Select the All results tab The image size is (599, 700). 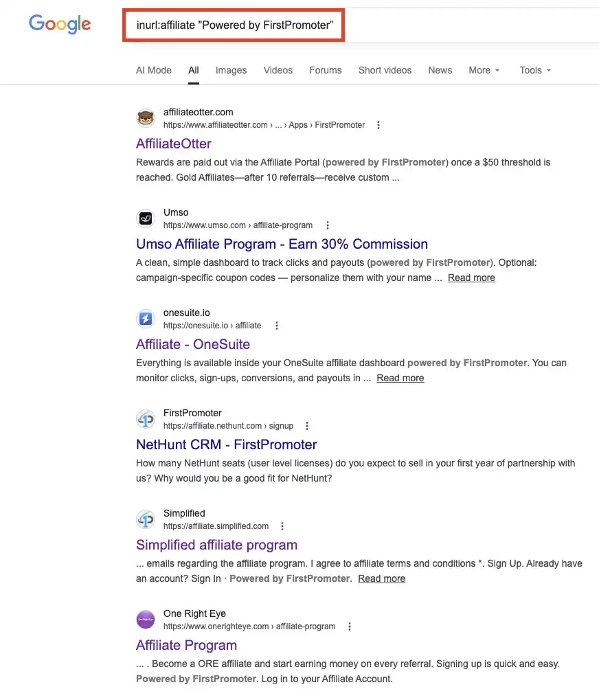[193, 70]
